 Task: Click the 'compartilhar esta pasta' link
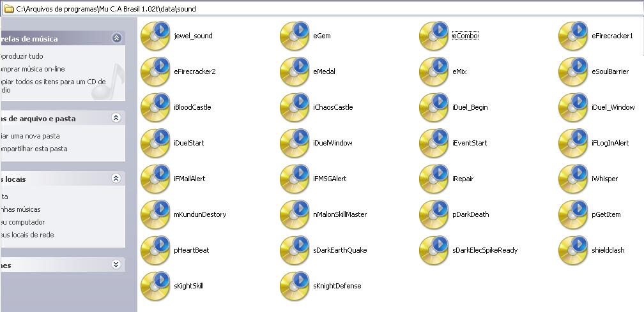(34, 149)
